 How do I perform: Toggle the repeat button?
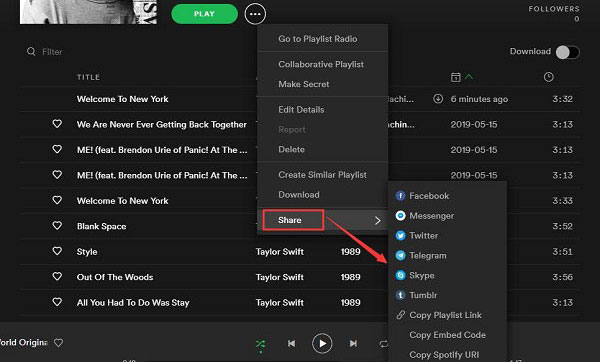(x=383, y=344)
